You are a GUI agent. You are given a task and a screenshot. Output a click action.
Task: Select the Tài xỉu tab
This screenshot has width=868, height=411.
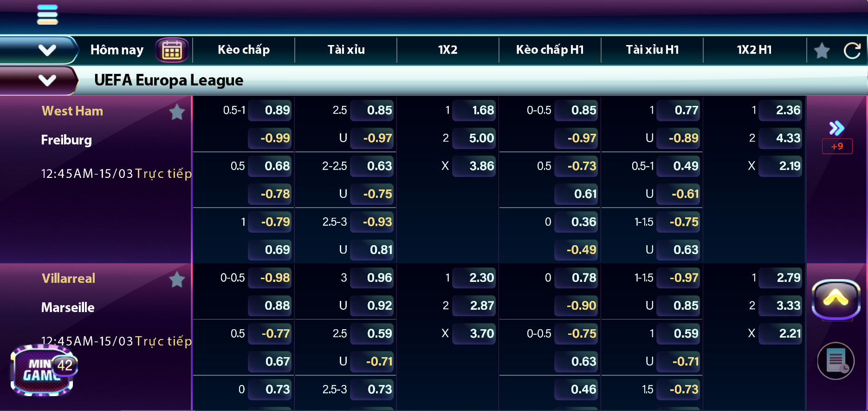[346, 50]
